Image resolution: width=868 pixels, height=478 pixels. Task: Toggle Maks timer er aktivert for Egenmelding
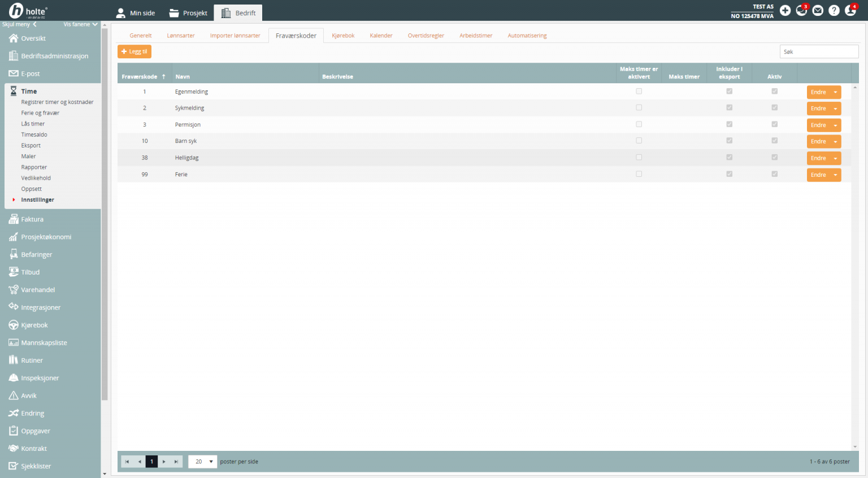tap(639, 92)
